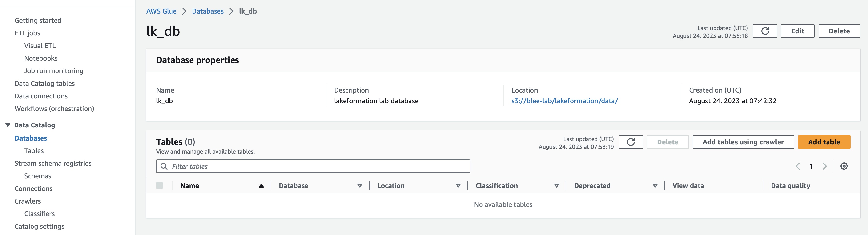Viewport: 868px width, 235px height.
Task: Collapse the Data Catalog section
Action: (8, 125)
